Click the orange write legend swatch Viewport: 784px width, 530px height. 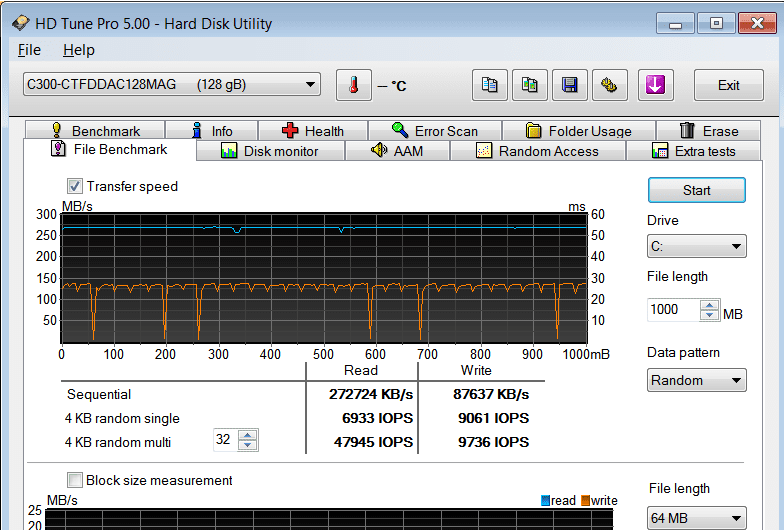(586, 500)
